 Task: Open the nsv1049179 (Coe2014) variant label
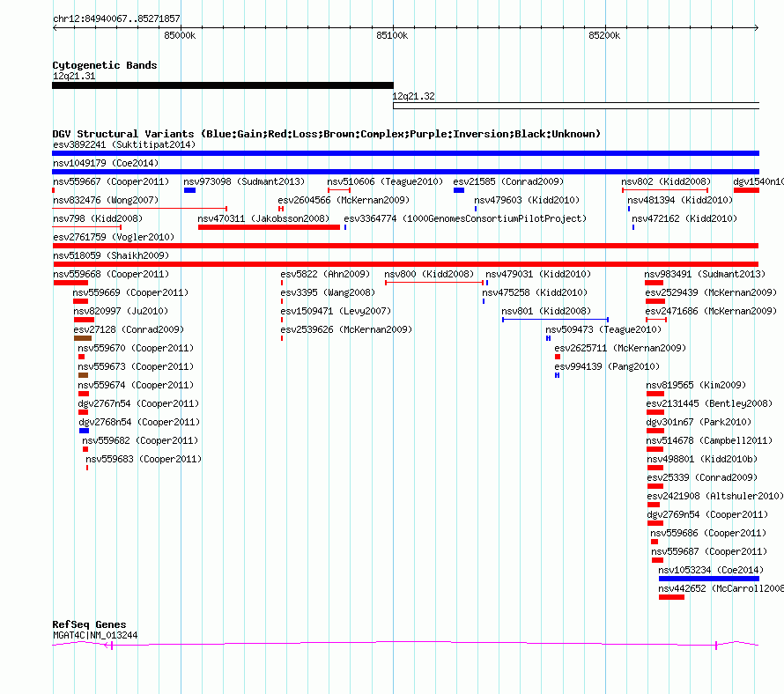click(106, 163)
